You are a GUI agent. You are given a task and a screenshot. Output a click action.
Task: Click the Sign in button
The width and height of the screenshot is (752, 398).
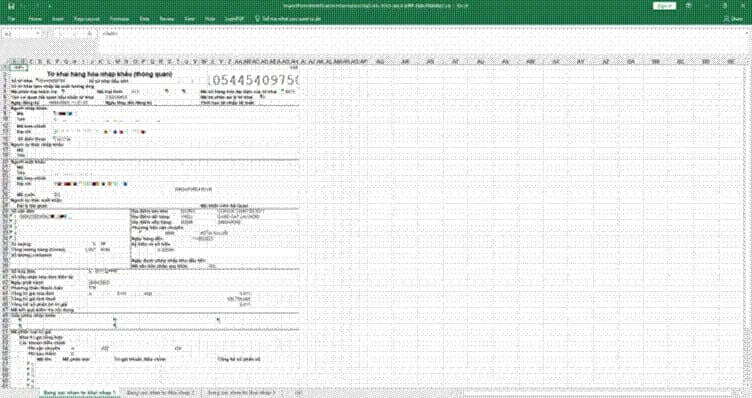coord(664,6)
